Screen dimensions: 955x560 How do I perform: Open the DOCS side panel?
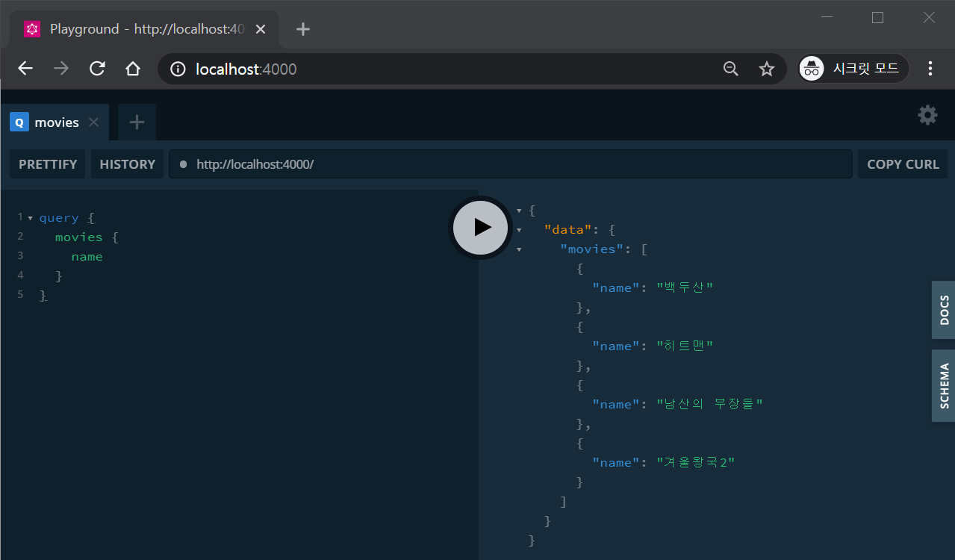943,310
